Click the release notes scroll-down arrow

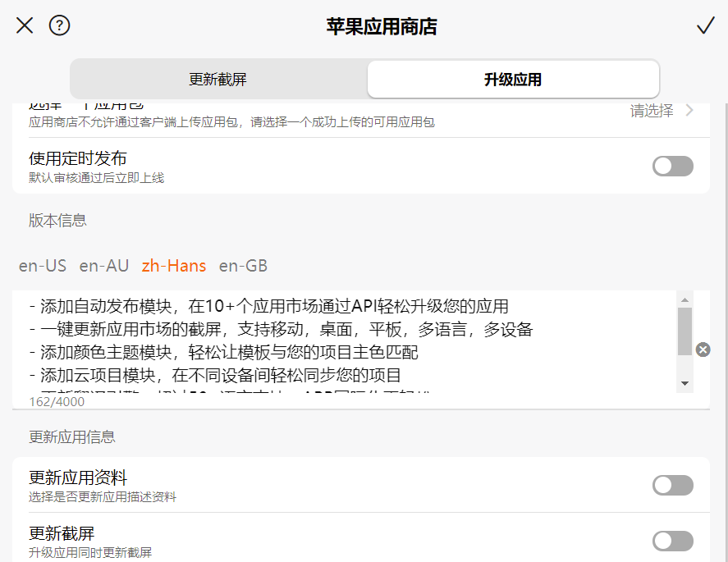point(685,383)
